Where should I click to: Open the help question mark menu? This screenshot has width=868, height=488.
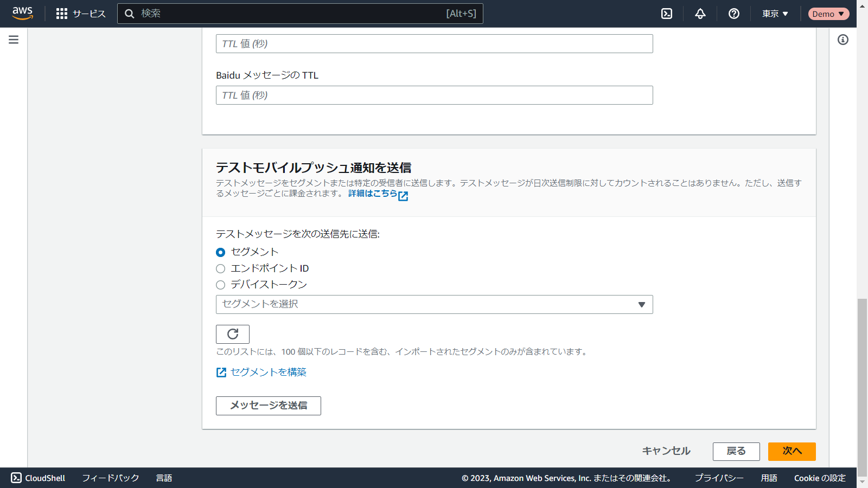[734, 14]
